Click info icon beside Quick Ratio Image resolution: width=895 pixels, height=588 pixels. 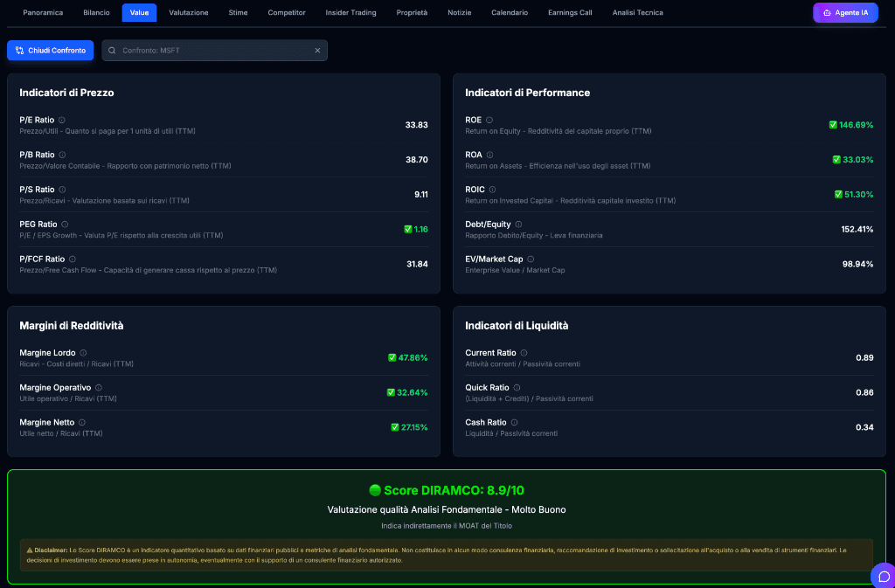pos(517,387)
